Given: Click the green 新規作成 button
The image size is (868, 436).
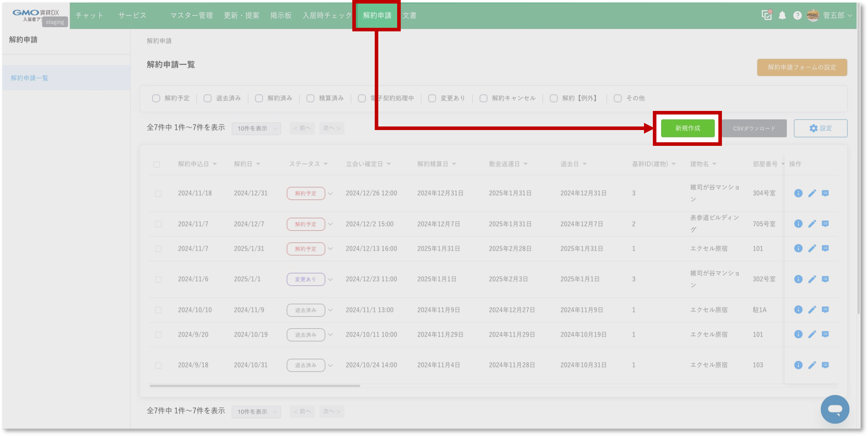Looking at the screenshot, I should 688,128.
